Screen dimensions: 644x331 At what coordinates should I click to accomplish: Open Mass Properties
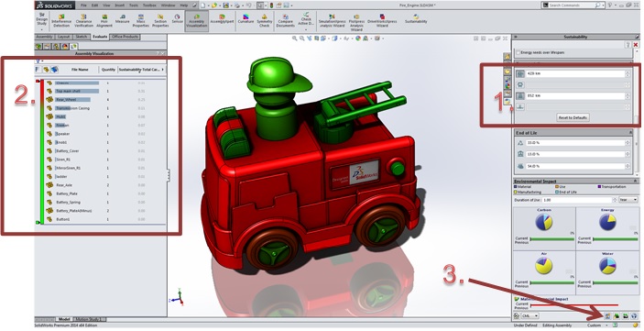coord(140,20)
